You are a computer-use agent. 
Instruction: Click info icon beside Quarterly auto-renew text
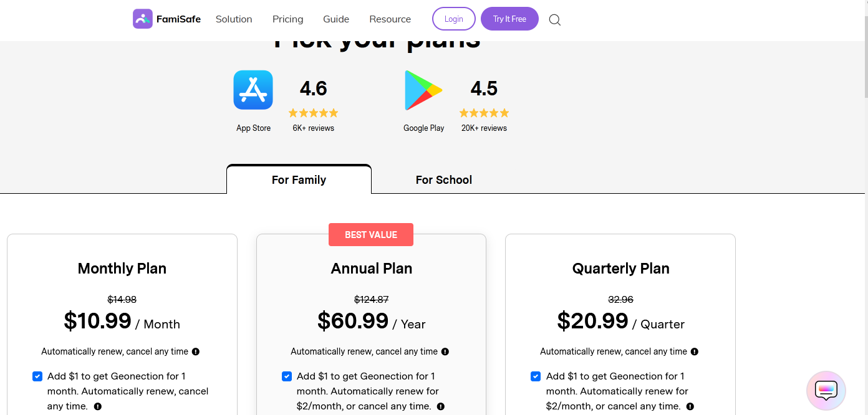[695, 351]
